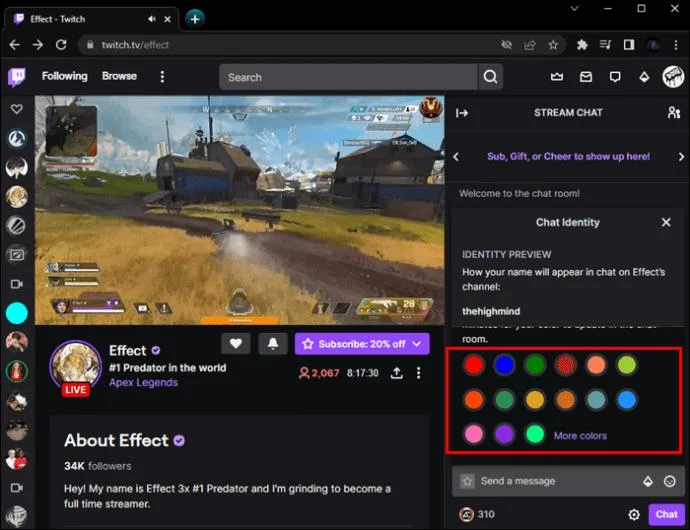Go to the Browse tab
Viewport: 690px width, 530px height.
(x=119, y=76)
